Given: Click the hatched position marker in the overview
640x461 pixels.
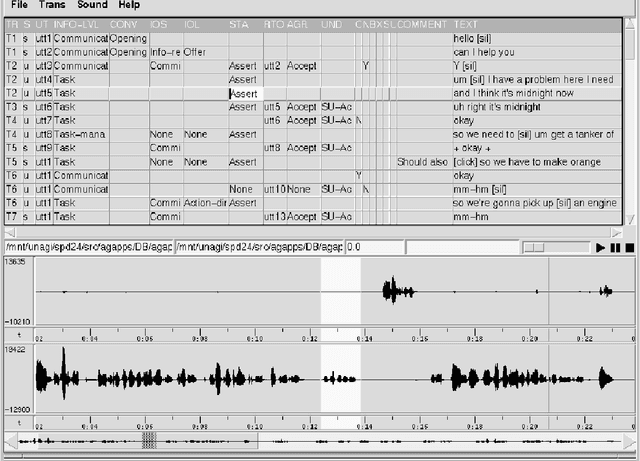Looking at the screenshot, I should click(149, 441).
